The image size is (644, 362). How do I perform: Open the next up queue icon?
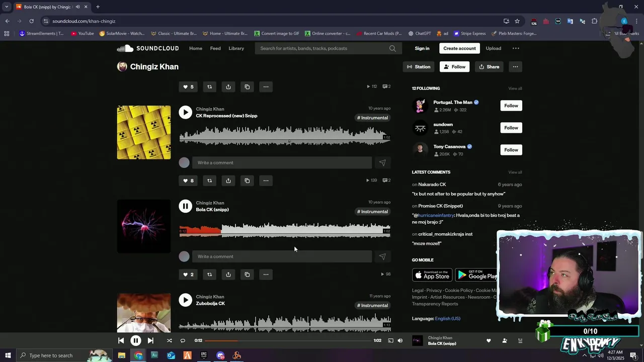(x=520, y=340)
